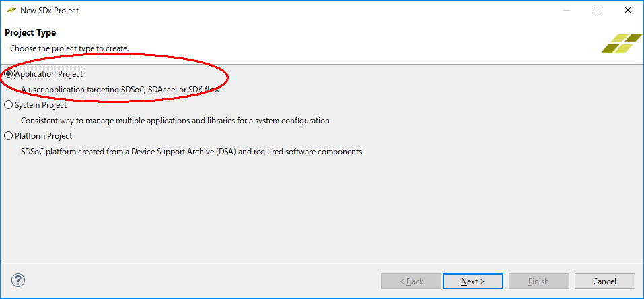Click the Application Project label text
This screenshot has width=644, height=299.
click(48, 74)
